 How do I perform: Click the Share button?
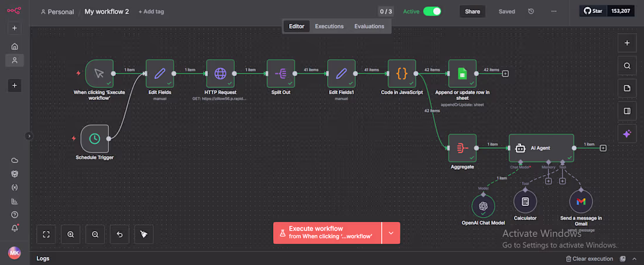(x=472, y=12)
